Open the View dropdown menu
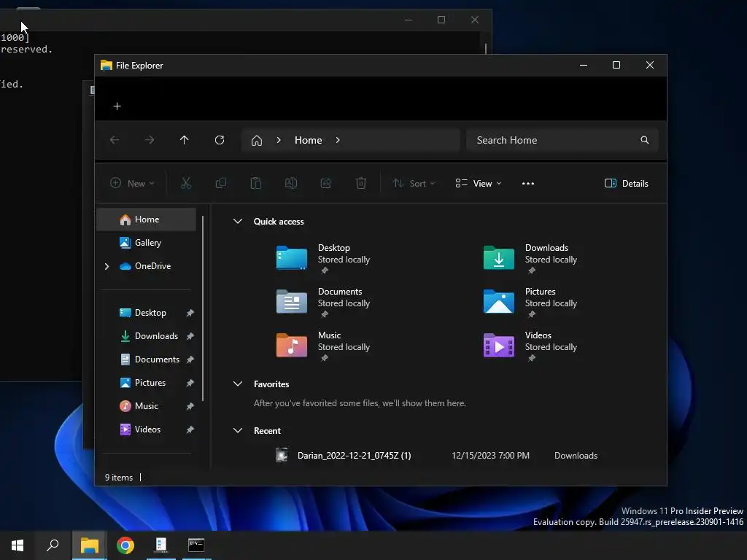Screen dimensions: 747x560 pos(479,183)
